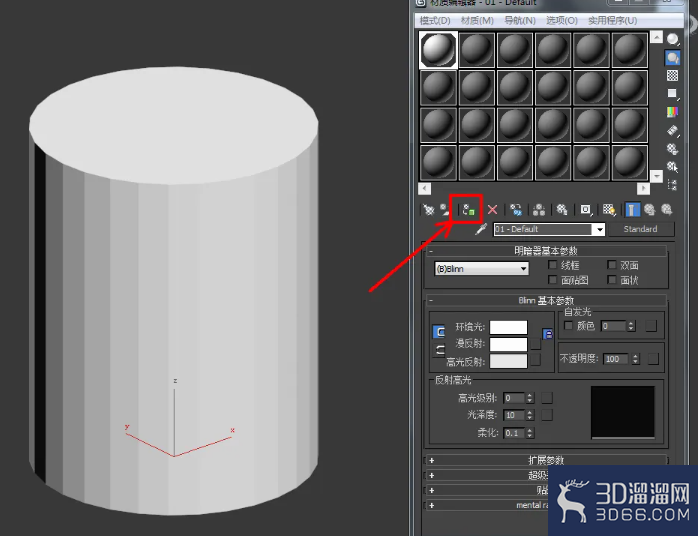Enable the 面贴图 checkbox

[553, 280]
